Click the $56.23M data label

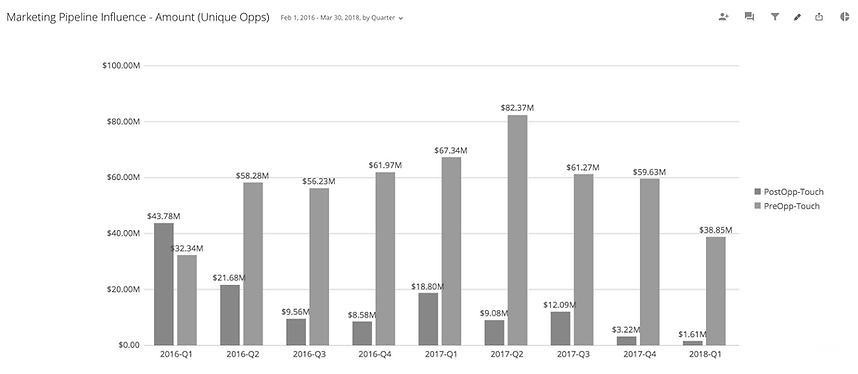(319, 181)
